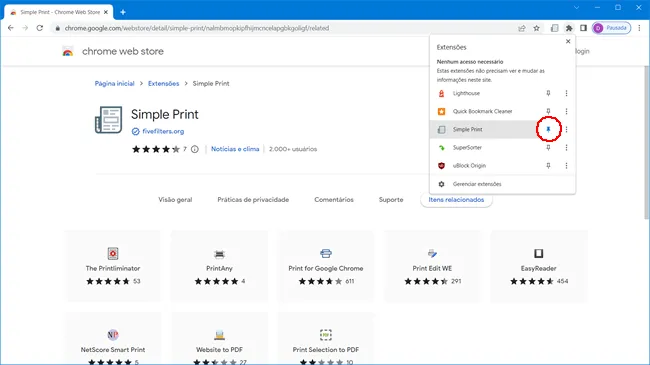650x365 pixels.
Task: Switch to Práticas de privacidade tab
Action: click(253, 200)
